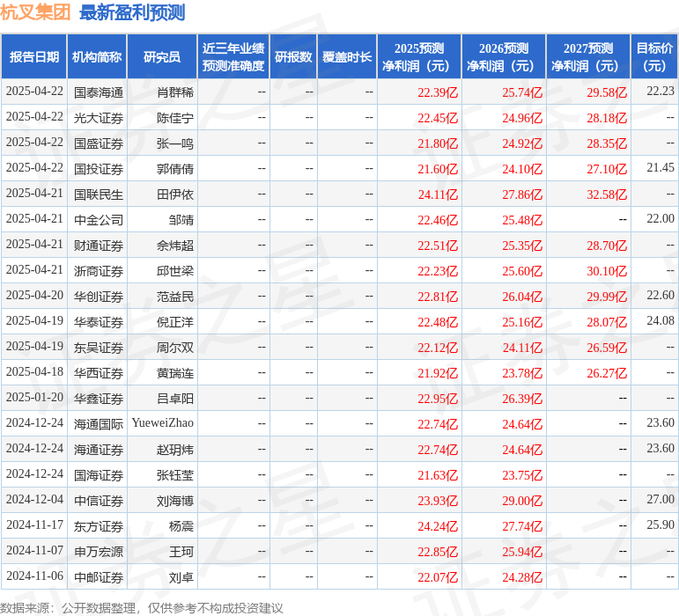The image size is (679, 616).
Task: Click target price 22.60
Action: (661, 296)
